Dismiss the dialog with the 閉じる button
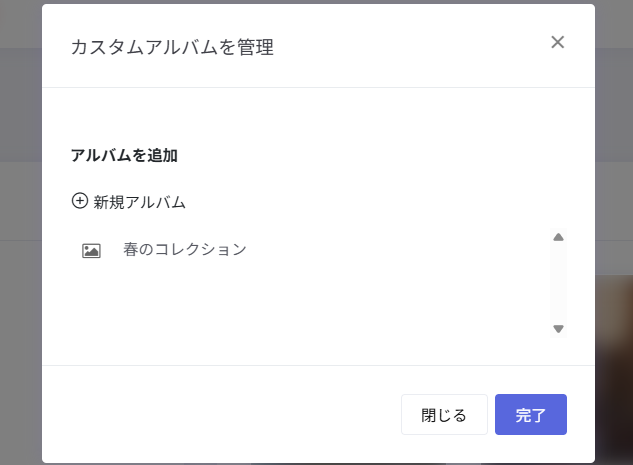This screenshot has height=465, width=633. 444,415
